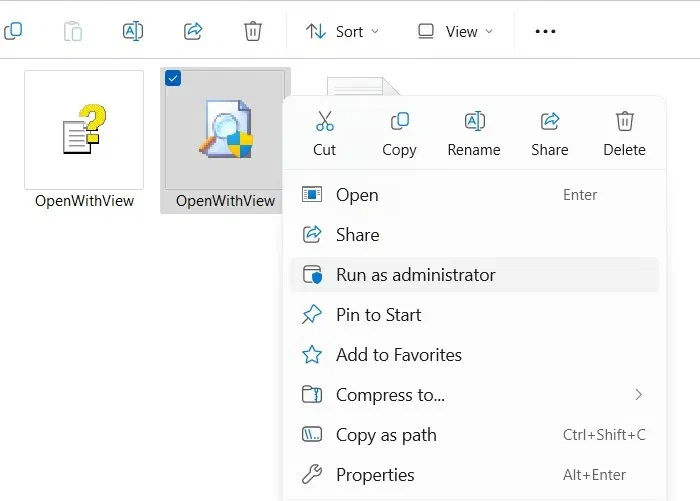700x501 pixels.
Task: Choose Open from the context menu
Action: [474, 195]
